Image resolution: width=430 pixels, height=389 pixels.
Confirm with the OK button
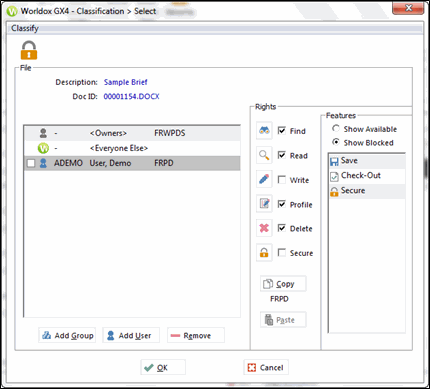[163, 367]
